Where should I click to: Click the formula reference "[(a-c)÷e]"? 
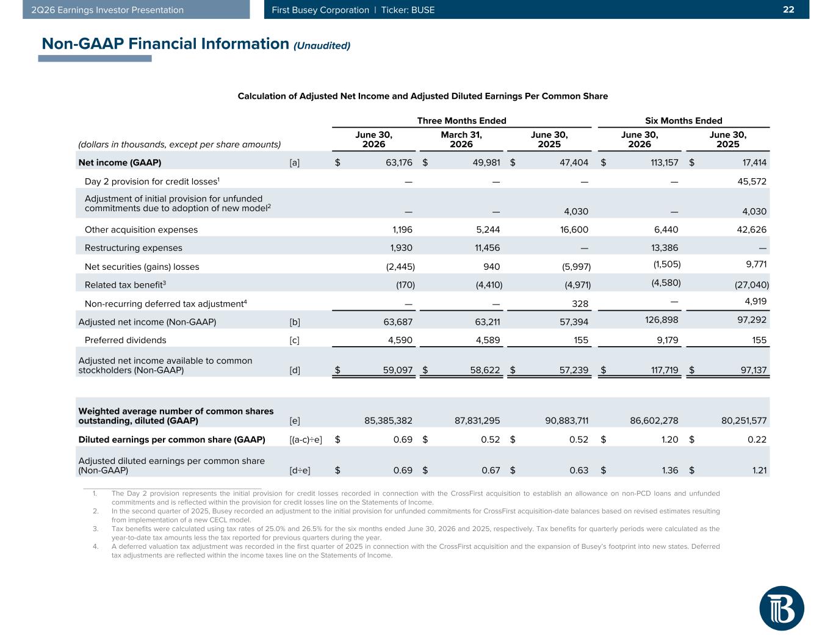point(306,440)
